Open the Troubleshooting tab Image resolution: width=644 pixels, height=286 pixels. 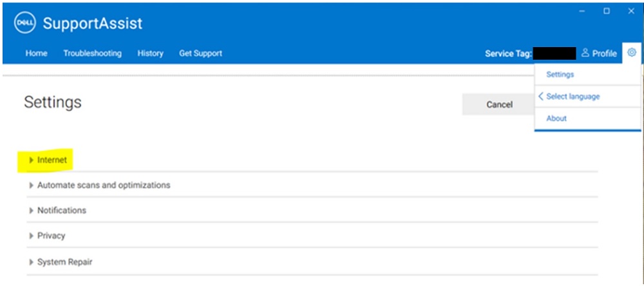pos(92,53)
